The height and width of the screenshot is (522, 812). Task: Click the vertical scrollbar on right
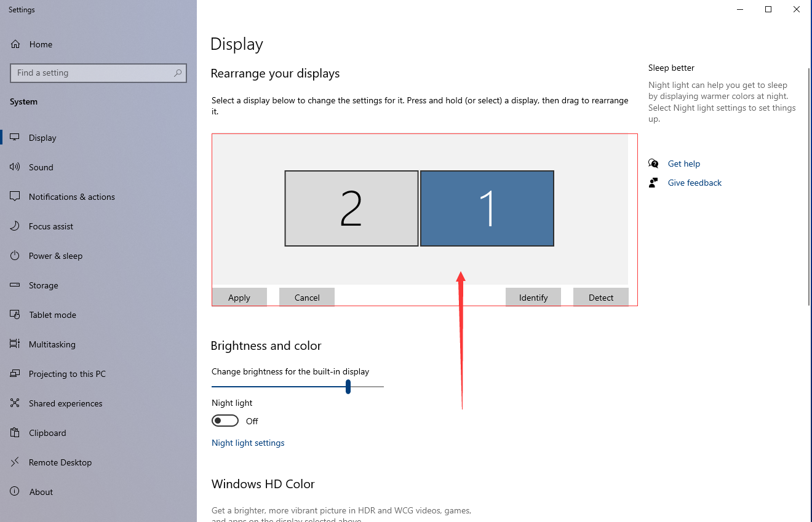[x=809, y=186]
